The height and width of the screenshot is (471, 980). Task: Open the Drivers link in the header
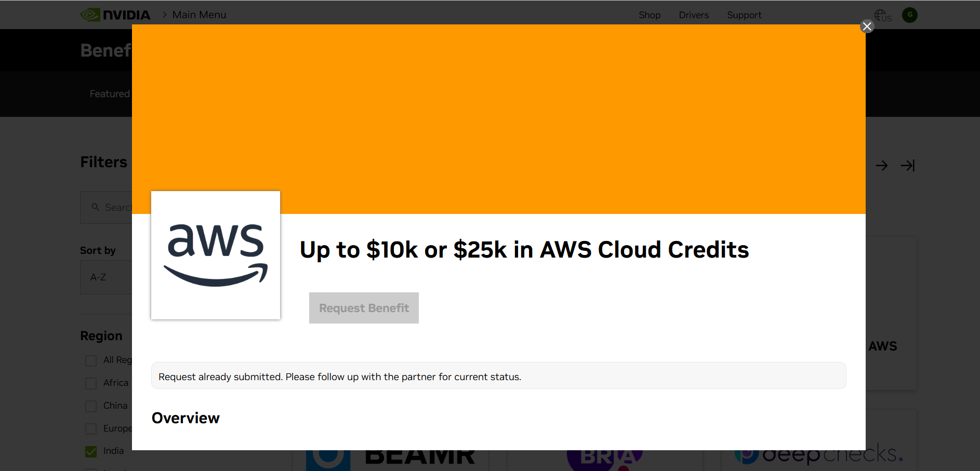(x=694, y=15)
